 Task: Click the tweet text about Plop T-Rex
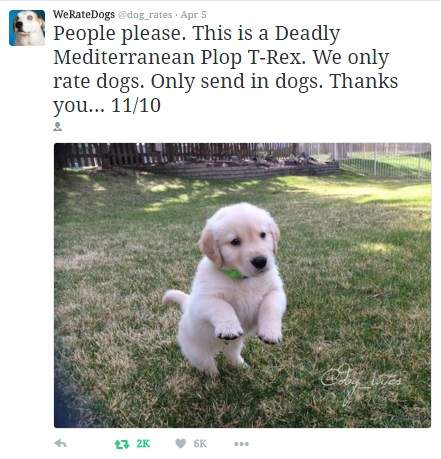point(226,69)
